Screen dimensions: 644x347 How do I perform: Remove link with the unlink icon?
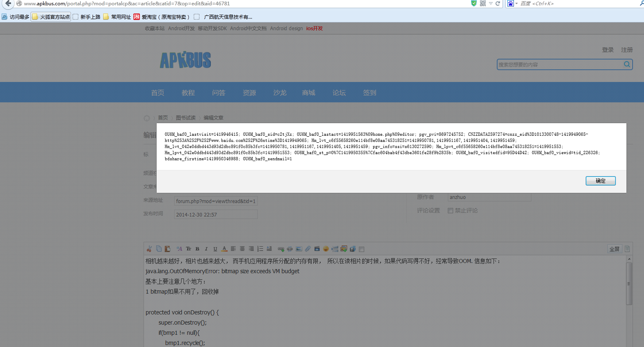click(290, 249)
